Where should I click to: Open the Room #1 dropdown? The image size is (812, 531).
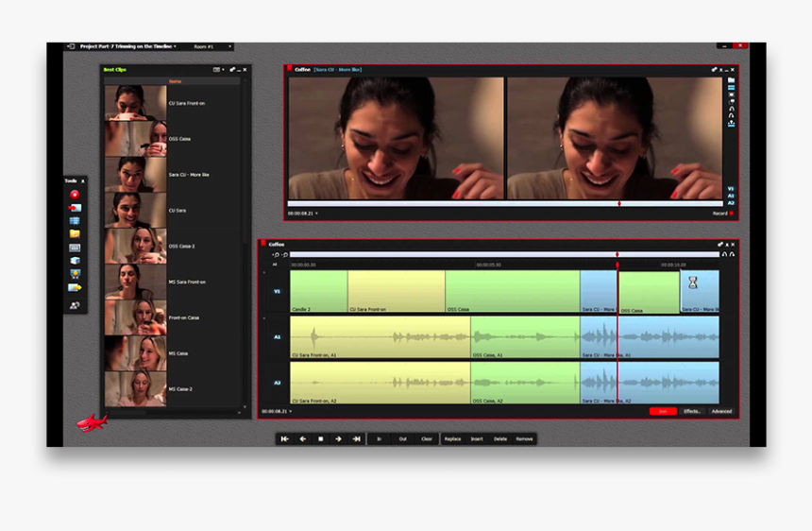tap(212, 46)
